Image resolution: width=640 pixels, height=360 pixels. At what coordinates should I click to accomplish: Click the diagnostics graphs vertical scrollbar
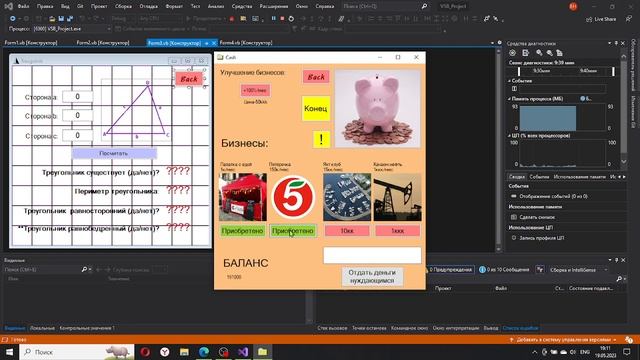pos(623,108)
